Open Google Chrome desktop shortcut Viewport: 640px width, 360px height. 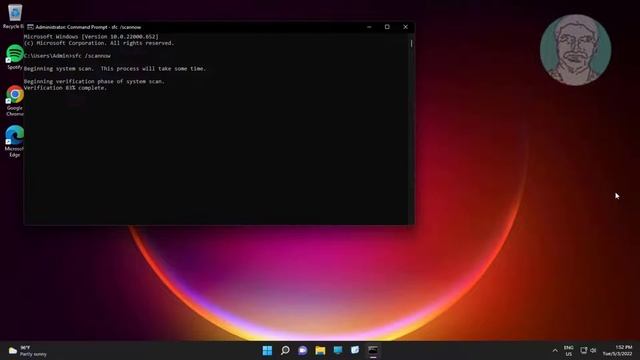click(15, 100)
